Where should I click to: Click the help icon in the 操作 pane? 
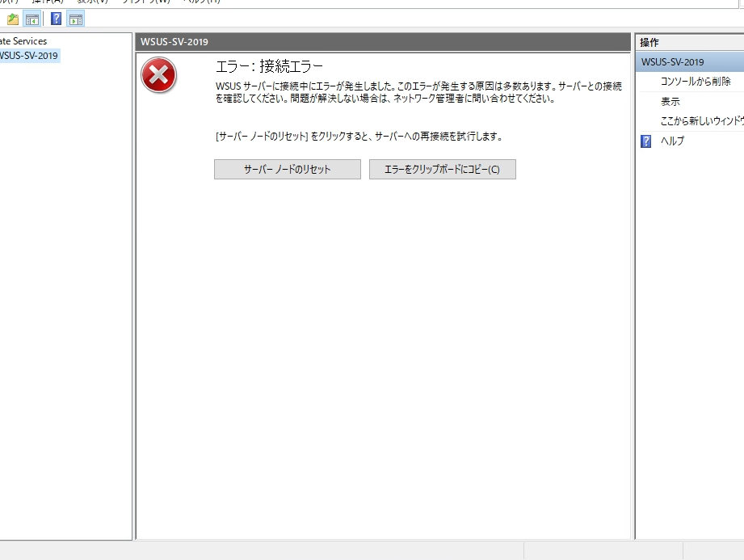tap(646, 141)
